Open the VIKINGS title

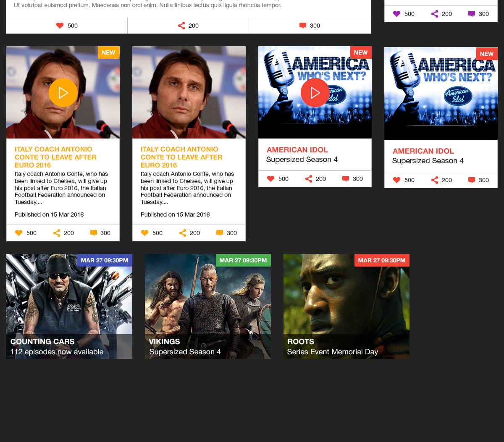[x=164, y=342]
